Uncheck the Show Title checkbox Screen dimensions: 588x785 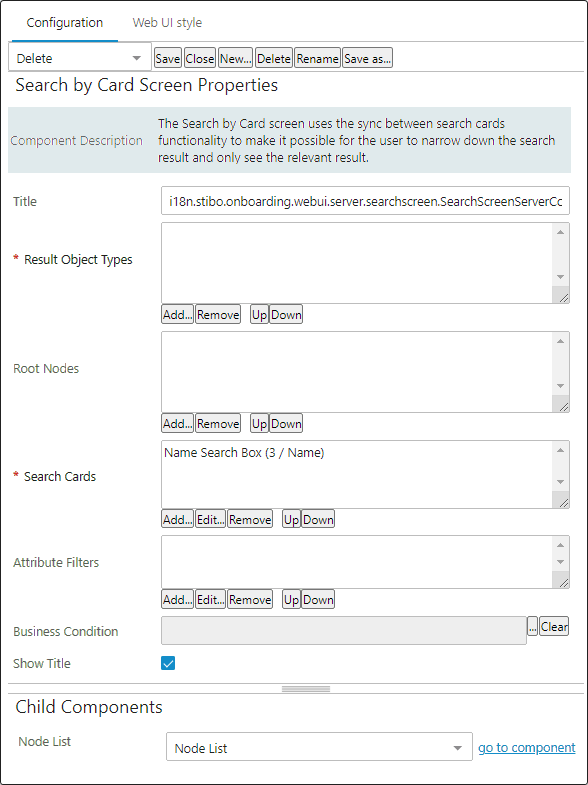click(x=168, y=663)
